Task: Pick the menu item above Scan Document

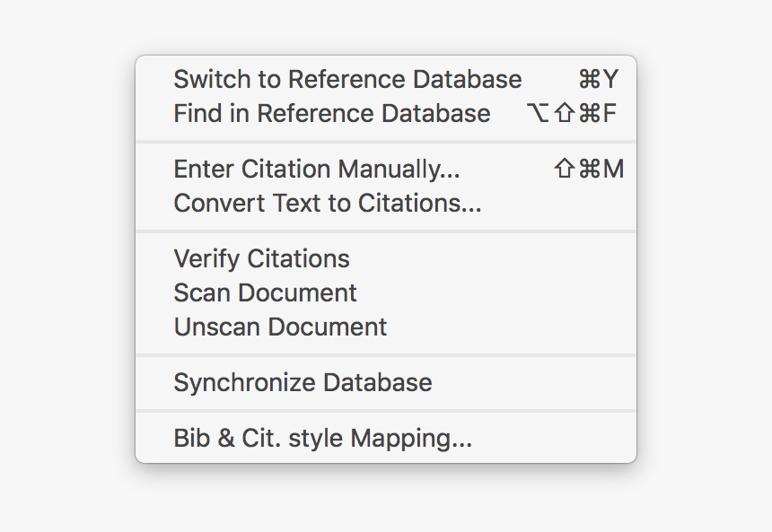Action: coord(261,258)
